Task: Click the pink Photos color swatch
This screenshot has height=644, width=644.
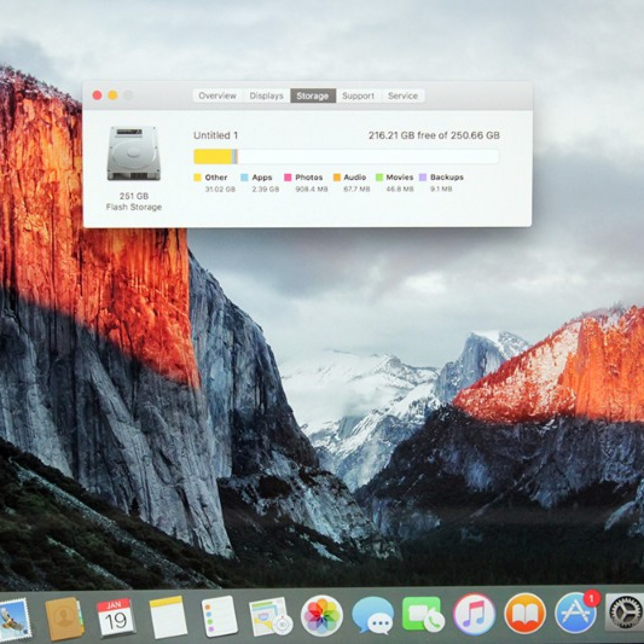Action: pyautogui.click(x=288, y=177)
